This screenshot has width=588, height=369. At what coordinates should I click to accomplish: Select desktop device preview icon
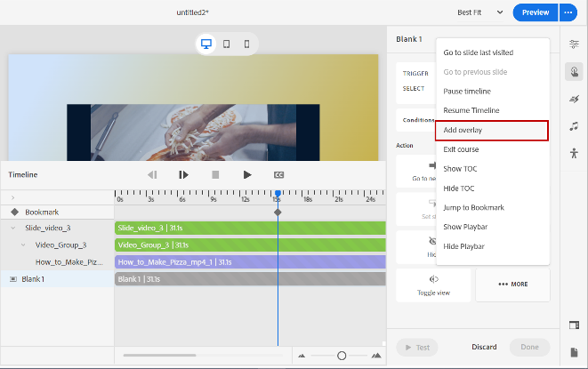206,44
